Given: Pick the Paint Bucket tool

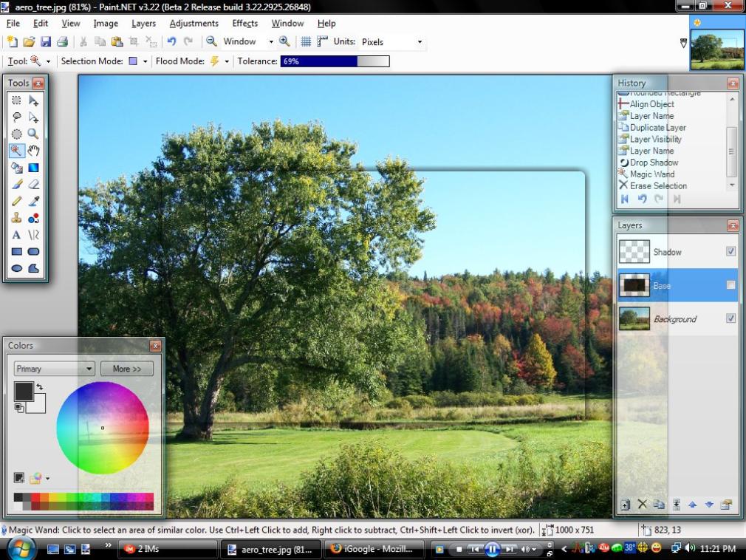Looking at the screenshot, I should [x=16, y=168].
